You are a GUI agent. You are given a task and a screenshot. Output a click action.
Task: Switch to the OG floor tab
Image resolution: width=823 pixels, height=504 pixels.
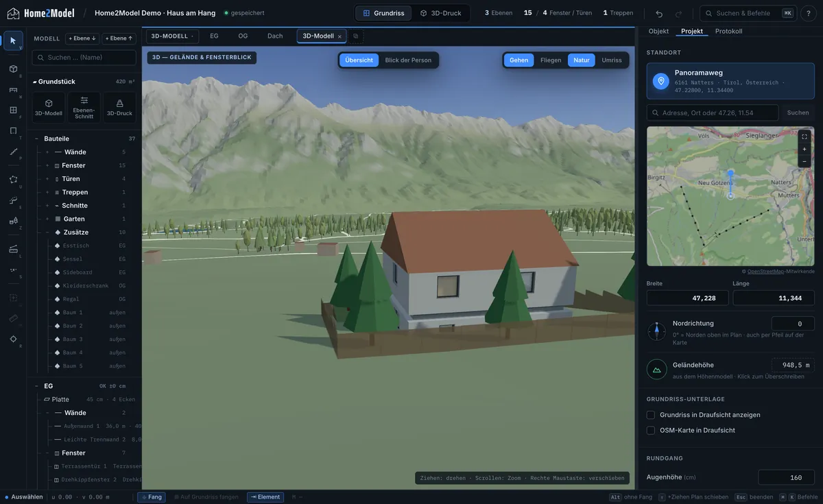(243, 36)
